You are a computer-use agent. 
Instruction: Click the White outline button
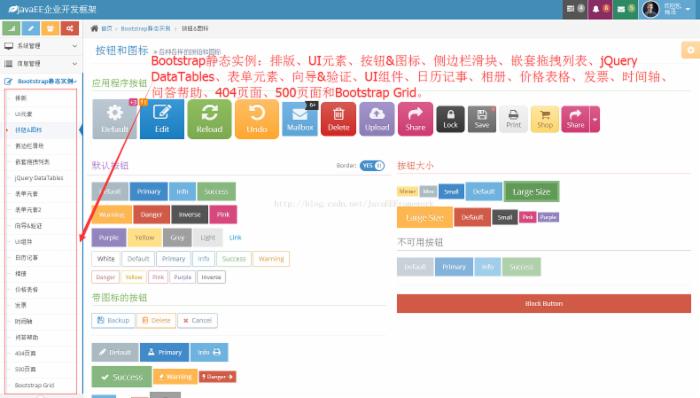pos(106,259)
